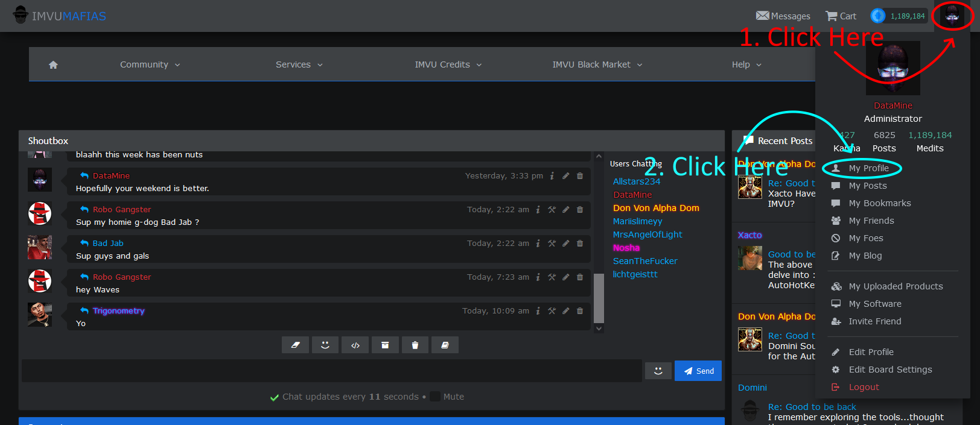Delete Robo Gangster's 7:23 am shout
This screenshot has width=980, height=425.
pyautogui.click(x=580, y=277)
